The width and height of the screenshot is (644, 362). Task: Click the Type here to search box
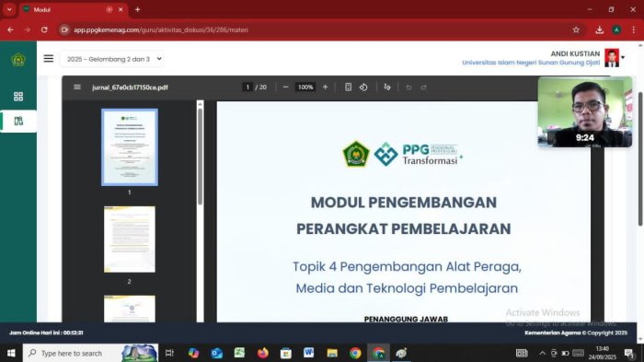[x=90, y=353]
